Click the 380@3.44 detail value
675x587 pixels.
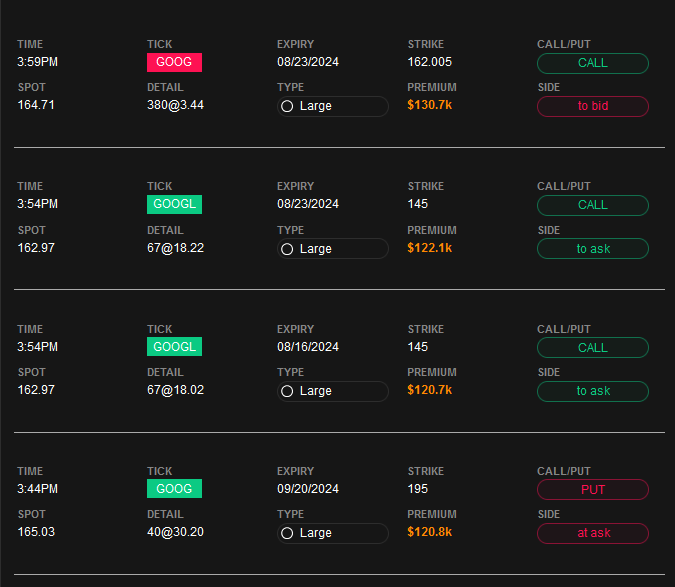point(176,105)
